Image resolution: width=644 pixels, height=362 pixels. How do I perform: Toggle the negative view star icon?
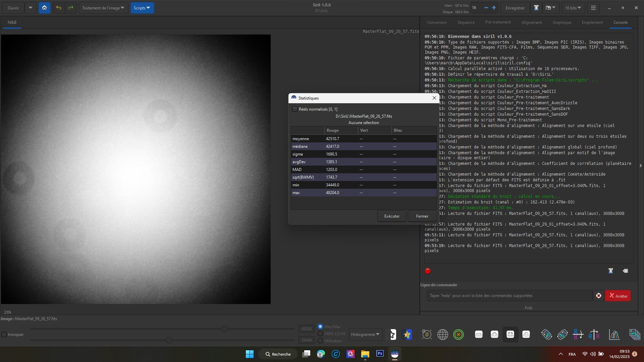coord(391,335)
